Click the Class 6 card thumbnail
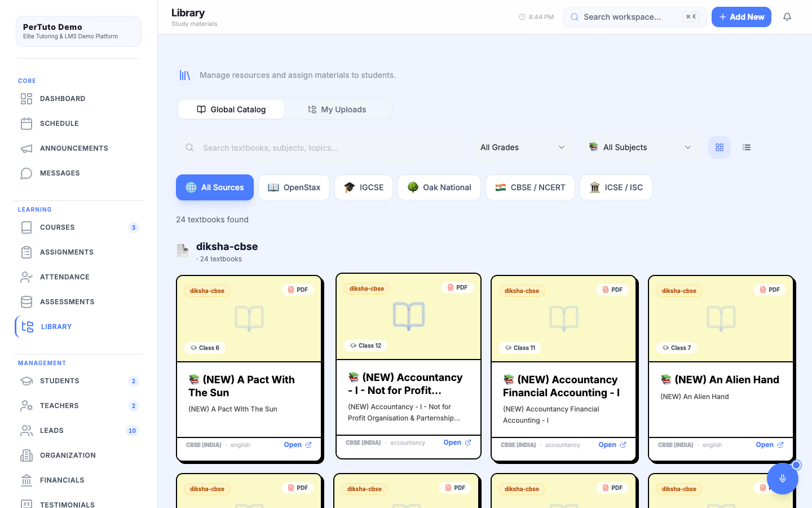The height and width of the screenshot is (508, 812). coord(249,319)
